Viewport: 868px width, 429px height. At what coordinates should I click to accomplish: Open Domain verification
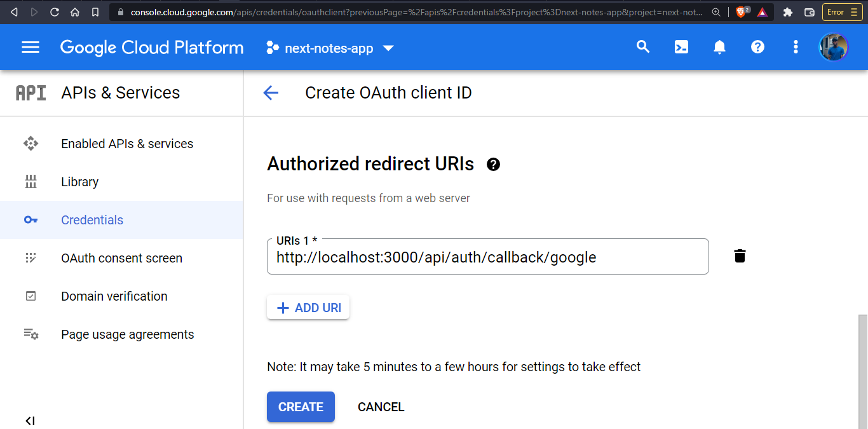tap(121, 296)
